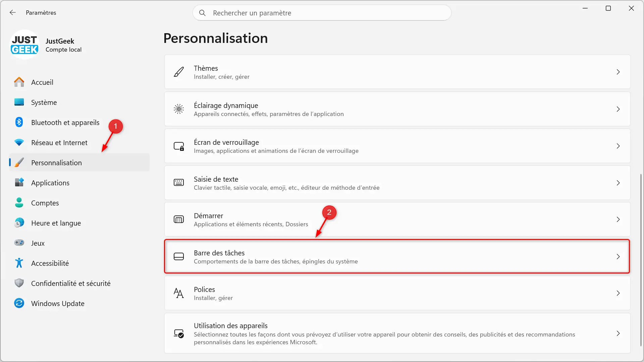Screen dimensions: 644x362
Task: Click the Utilisation des appareils icon
Action: (179, 334)
